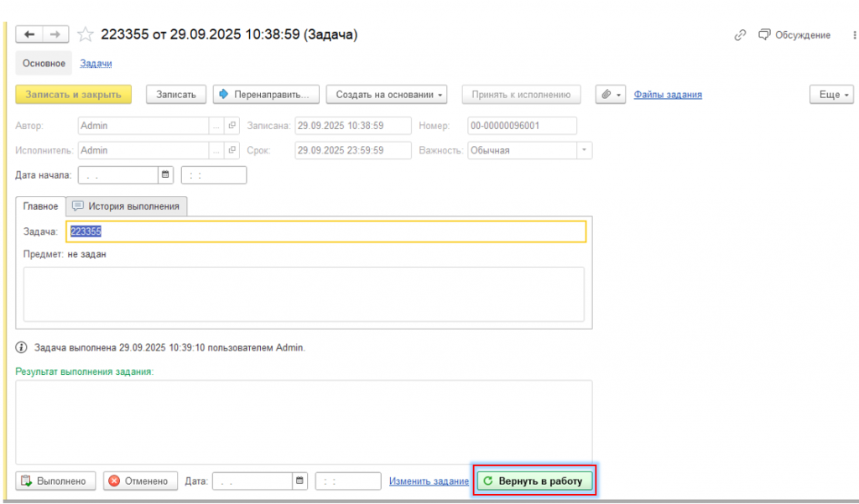This screenshot has height=504, width=859.
Task: Click the Исполнитель field
Action: 143,150
